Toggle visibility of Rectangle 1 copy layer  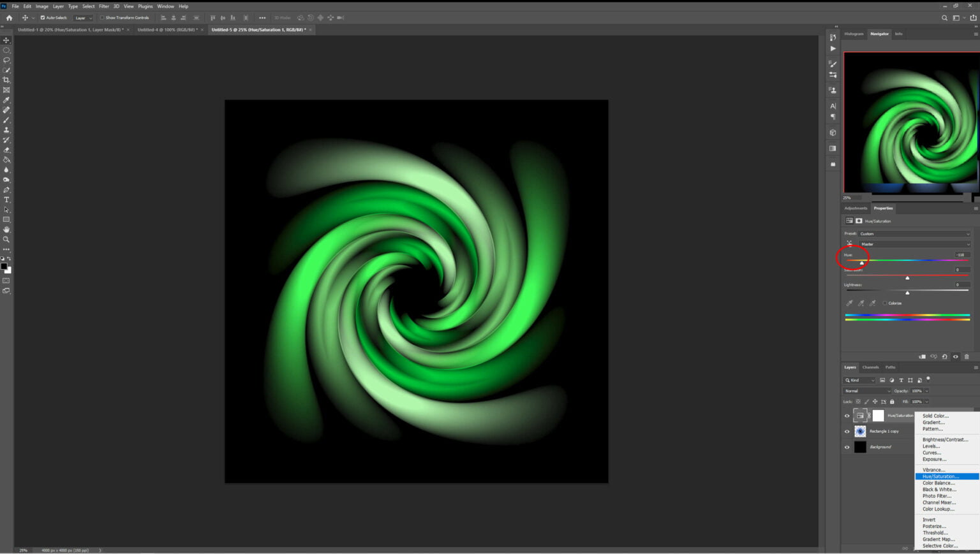847,430
